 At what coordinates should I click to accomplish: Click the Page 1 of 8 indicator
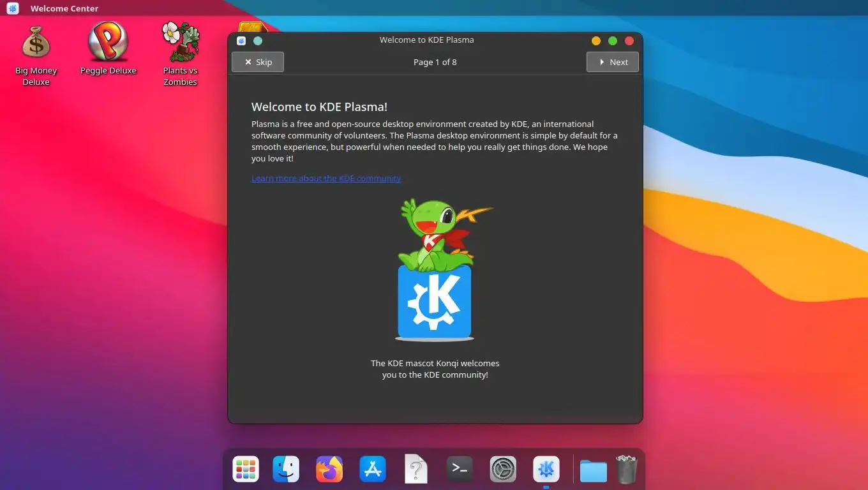435,62
